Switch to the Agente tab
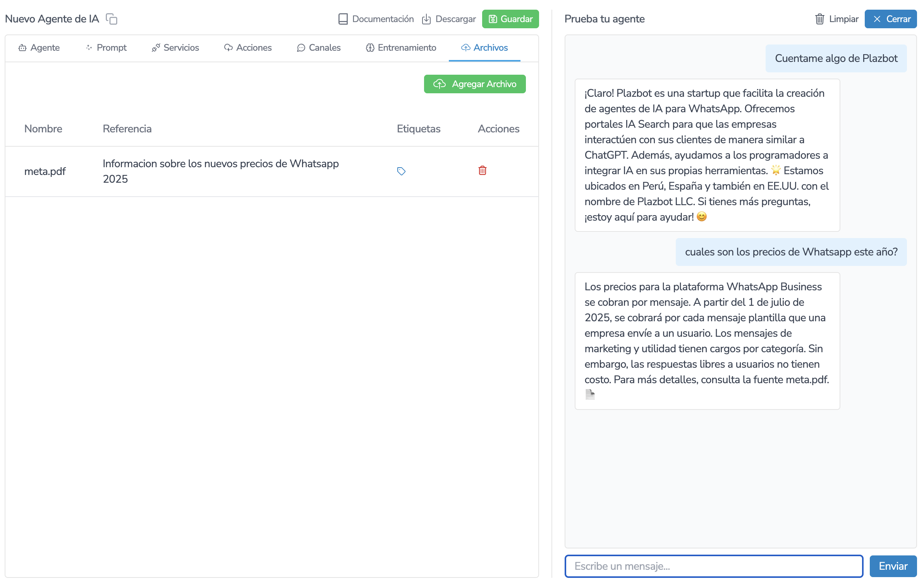 [x=39, y=48]
